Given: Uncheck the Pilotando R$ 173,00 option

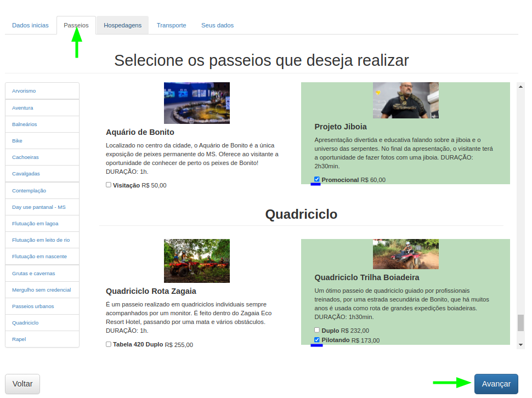Looking at the screenshot, I should pos(317,340).
